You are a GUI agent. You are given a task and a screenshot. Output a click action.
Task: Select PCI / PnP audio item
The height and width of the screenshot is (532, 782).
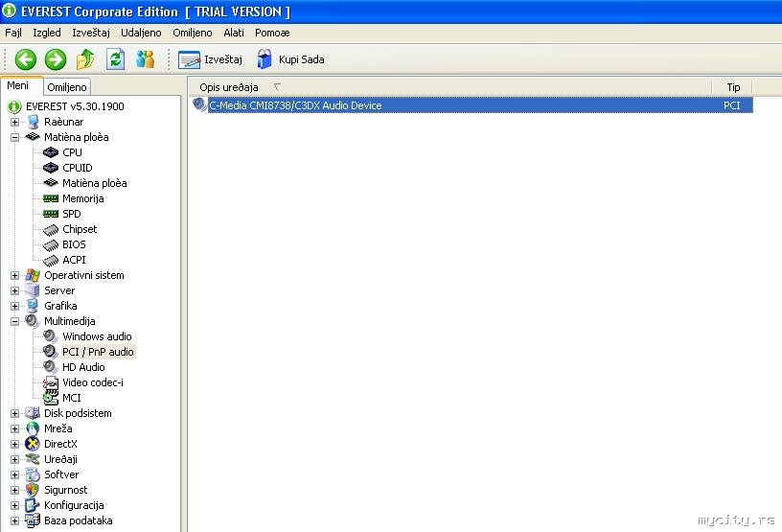coord(98,352)
